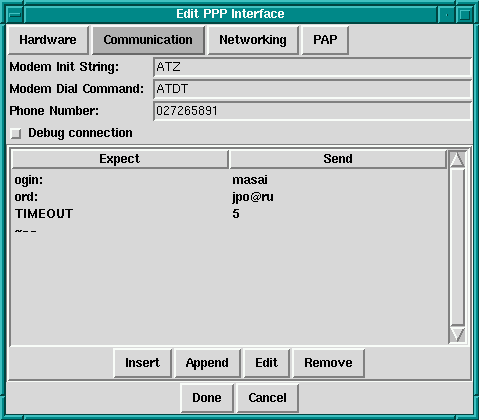
Task: Maximize the Edit PPP Interface window
Action: pos(464,14)
